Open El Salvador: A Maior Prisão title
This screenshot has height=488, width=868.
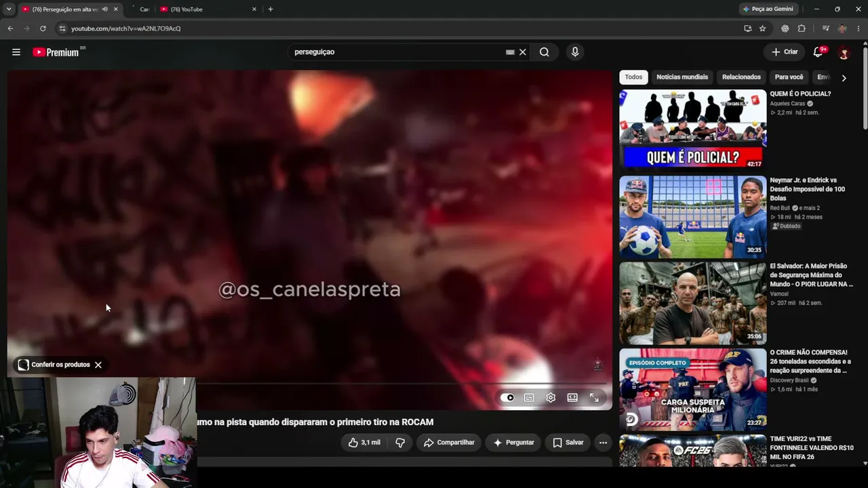pos(812,275)
